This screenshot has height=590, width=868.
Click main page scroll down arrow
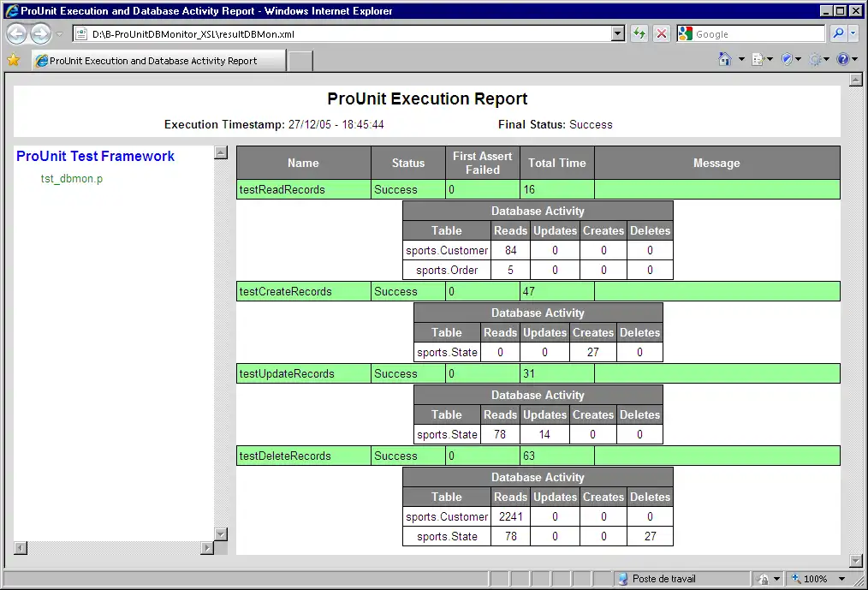[x=856, y=561]
